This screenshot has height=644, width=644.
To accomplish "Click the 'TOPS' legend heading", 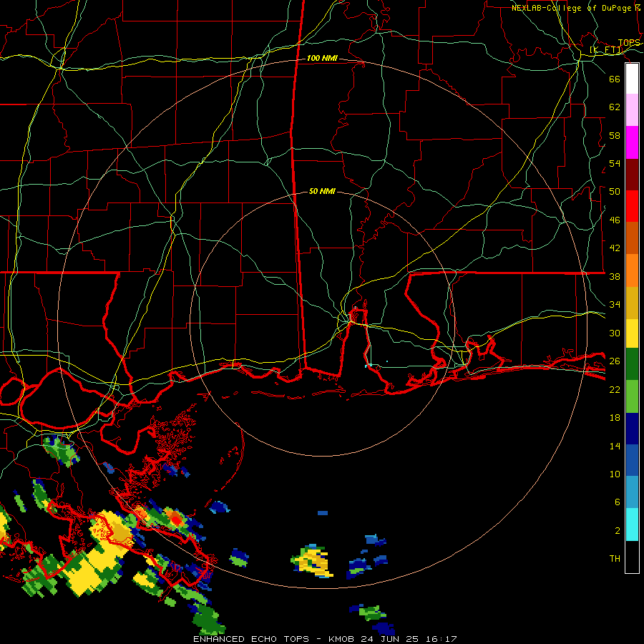I will (x=629, y=43).
